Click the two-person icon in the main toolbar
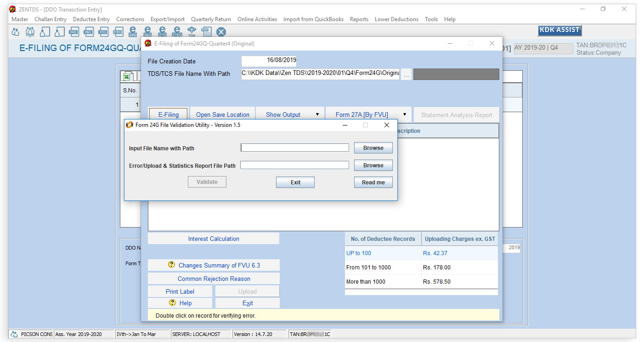Viewport: 644px width, 342px height. pos(16,32)
